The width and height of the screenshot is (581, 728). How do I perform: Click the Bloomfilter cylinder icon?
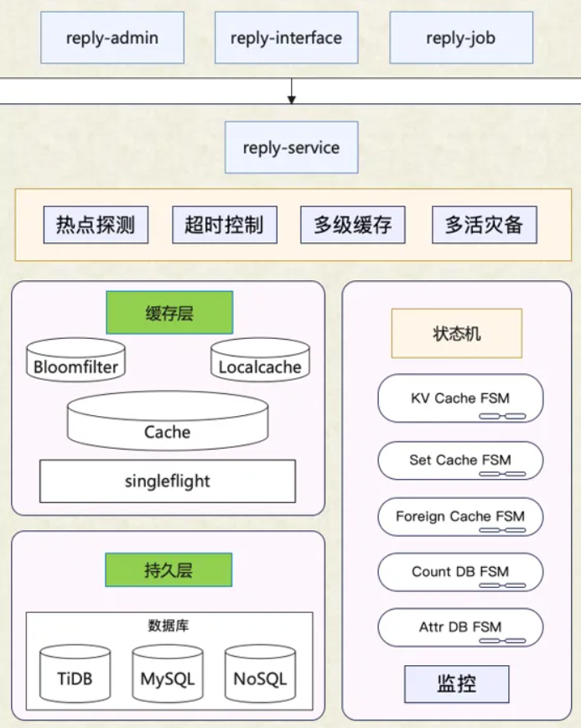coord(75,359)
